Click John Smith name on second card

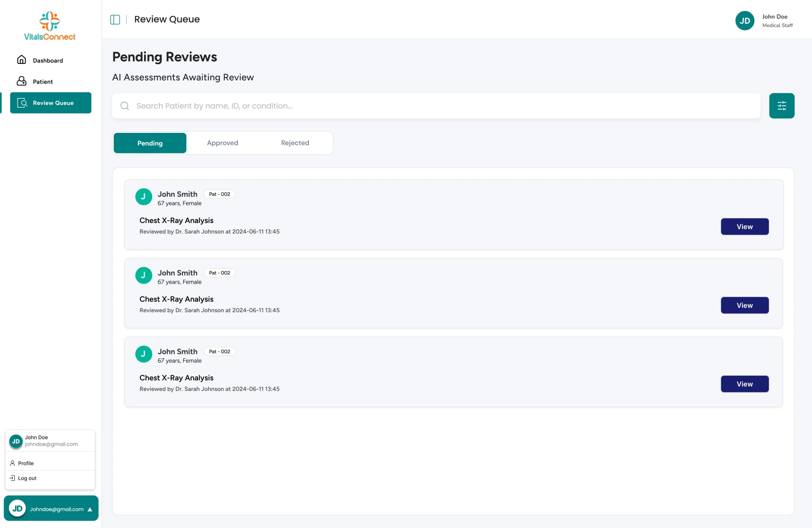(177, 273)
